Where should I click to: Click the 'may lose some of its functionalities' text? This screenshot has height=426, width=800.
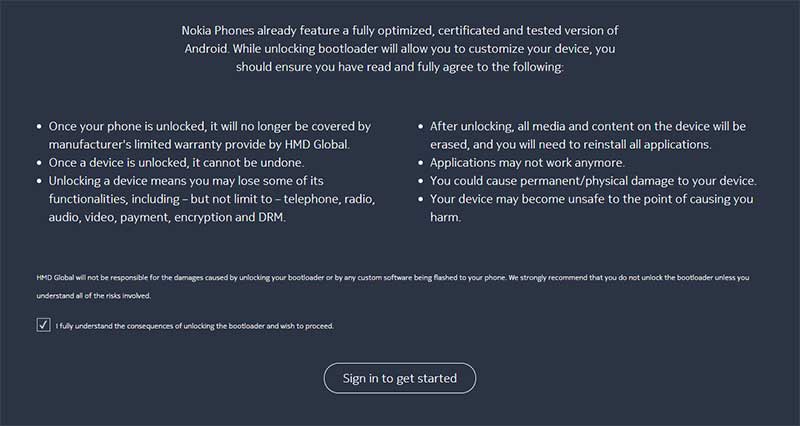(x=212, y=199)
